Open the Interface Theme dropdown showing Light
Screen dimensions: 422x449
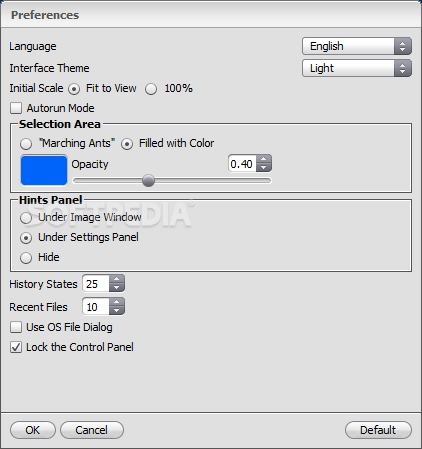pos(357,68)
